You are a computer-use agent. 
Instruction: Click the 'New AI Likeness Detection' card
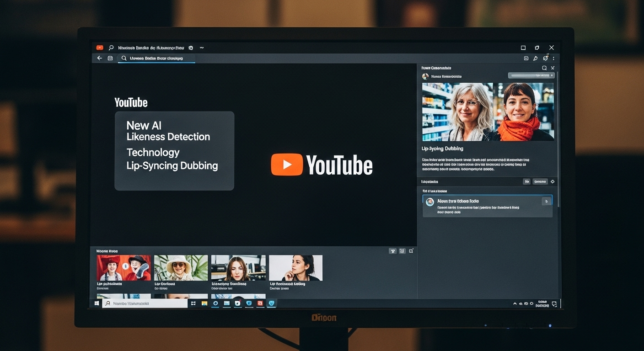pos(174,151)
